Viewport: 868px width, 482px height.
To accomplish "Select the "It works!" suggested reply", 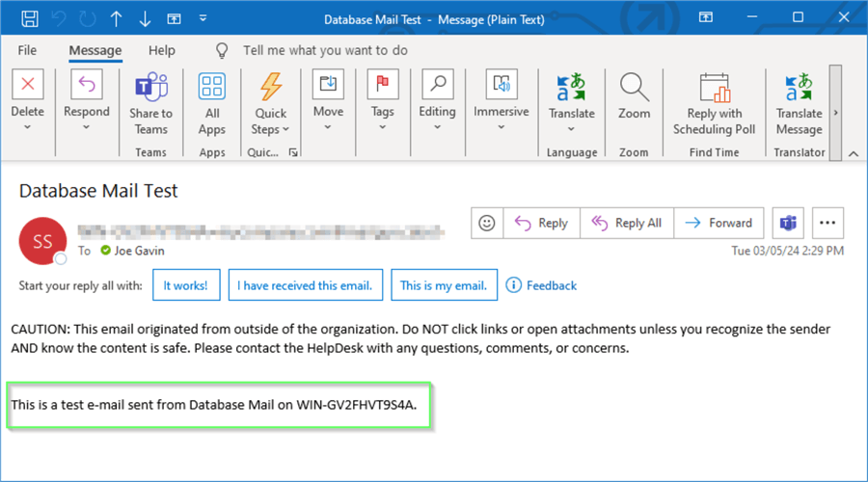I will [187, 285].
